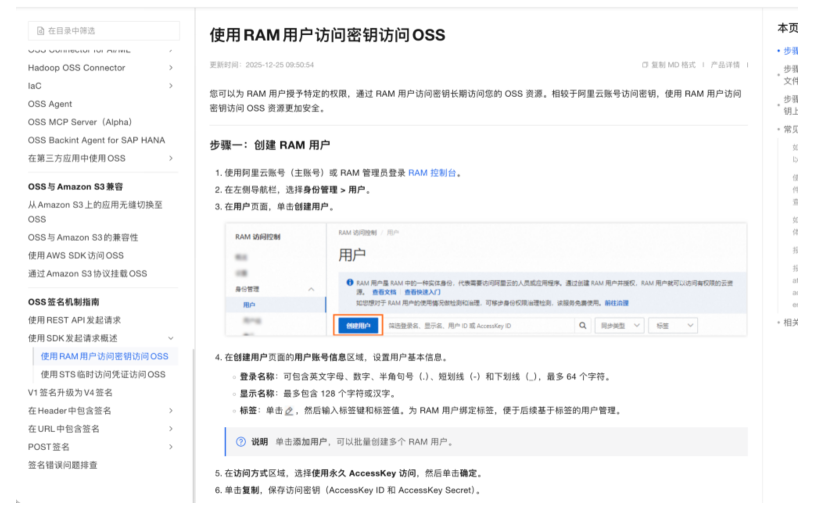Viewport: 835px width, 532px height.
Task: Click the page title 使用 RAM 用户访问密钥访问 OSS
Action: tap(327, 35)
